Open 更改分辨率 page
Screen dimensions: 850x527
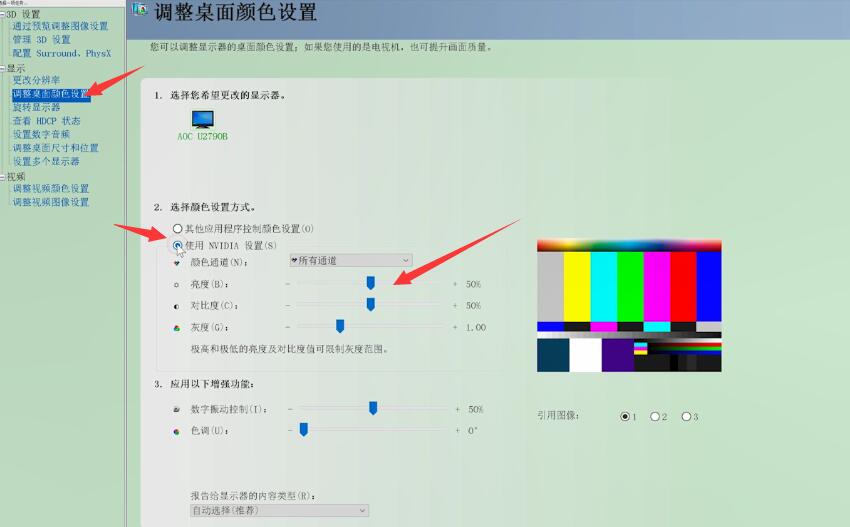(x=36, y=80)
